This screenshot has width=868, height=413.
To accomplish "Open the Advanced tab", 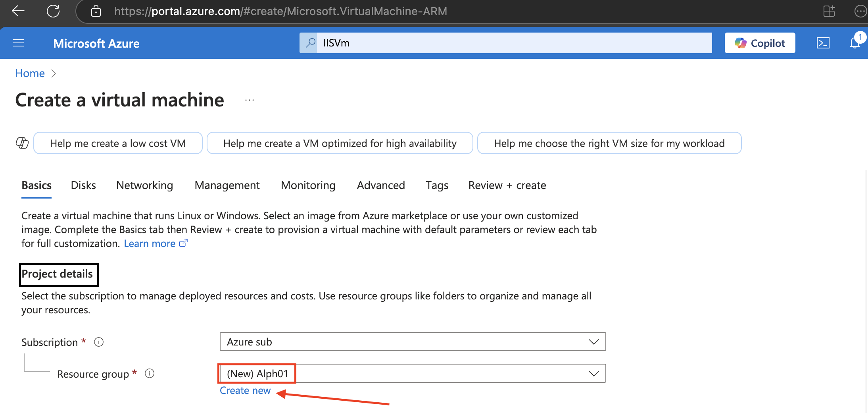I will (381, 185).
